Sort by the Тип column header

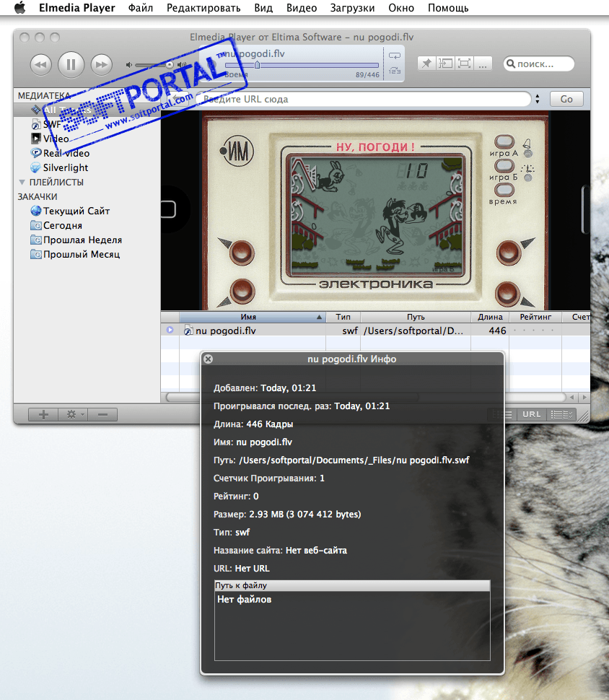click(x=343, y=317)
